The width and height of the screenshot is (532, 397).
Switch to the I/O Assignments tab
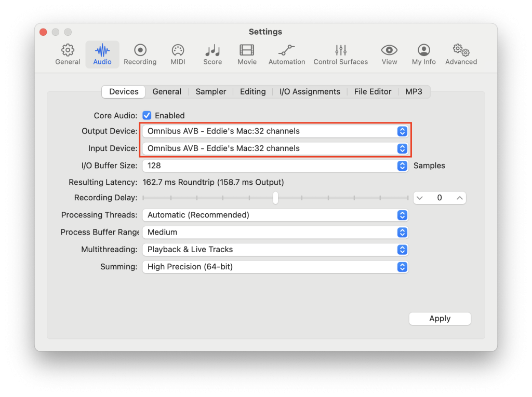310,91
